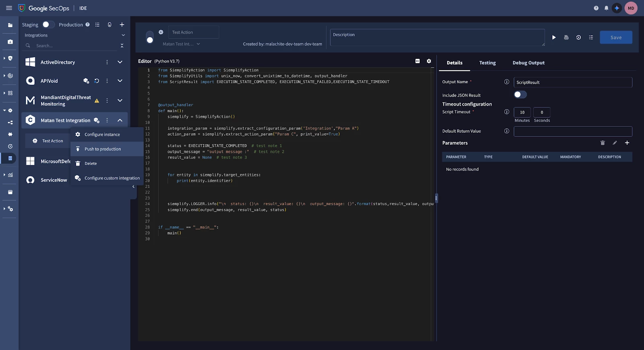The width and height of the screenshot is (644, 350).
Task: Add new IDE item with plus
Action: [x=122, y=25]
